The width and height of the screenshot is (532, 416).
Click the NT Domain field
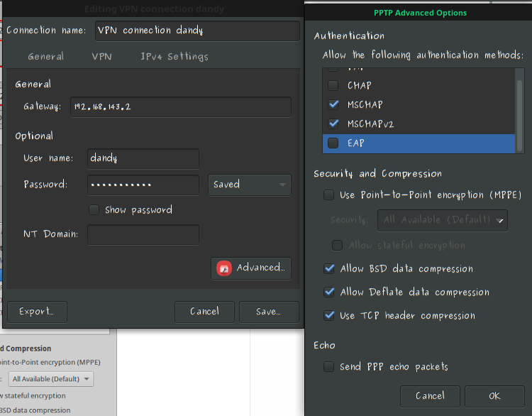click(x=143, y=235)
